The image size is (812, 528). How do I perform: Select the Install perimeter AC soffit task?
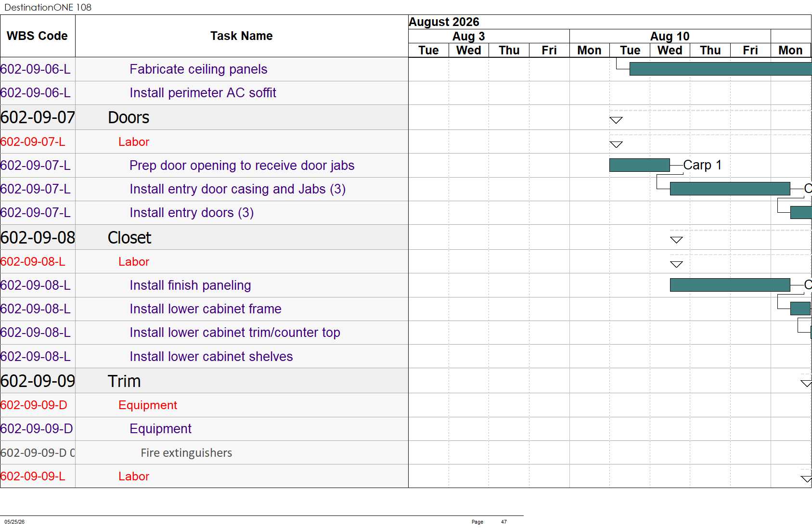pos(203,93)
